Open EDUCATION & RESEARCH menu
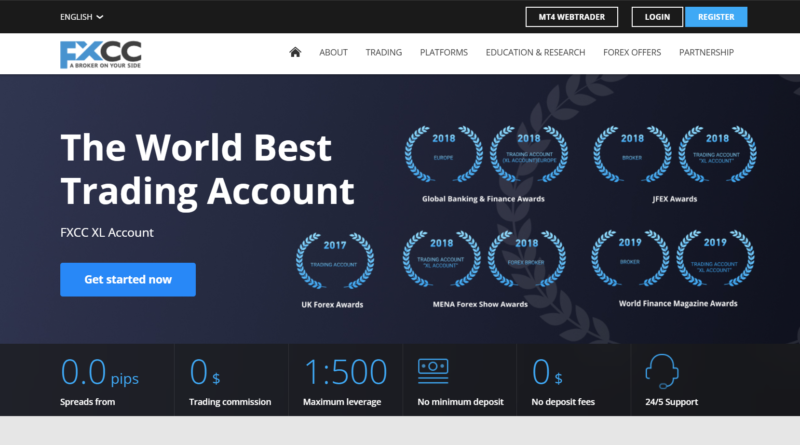 pyautogui.click(x=535, y=52)
